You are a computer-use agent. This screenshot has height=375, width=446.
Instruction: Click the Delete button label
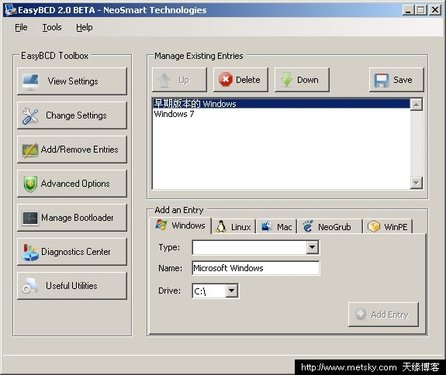point(248,80)
